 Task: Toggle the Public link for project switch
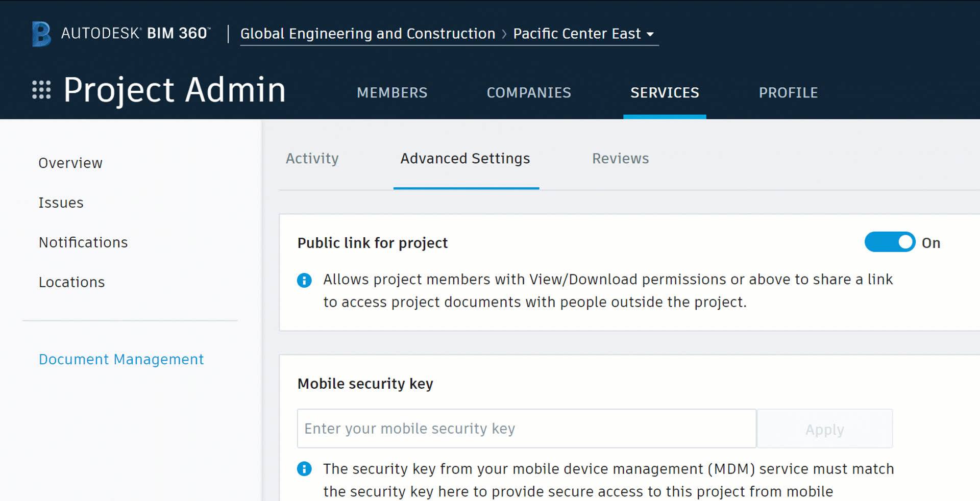[x=890, y=242]
